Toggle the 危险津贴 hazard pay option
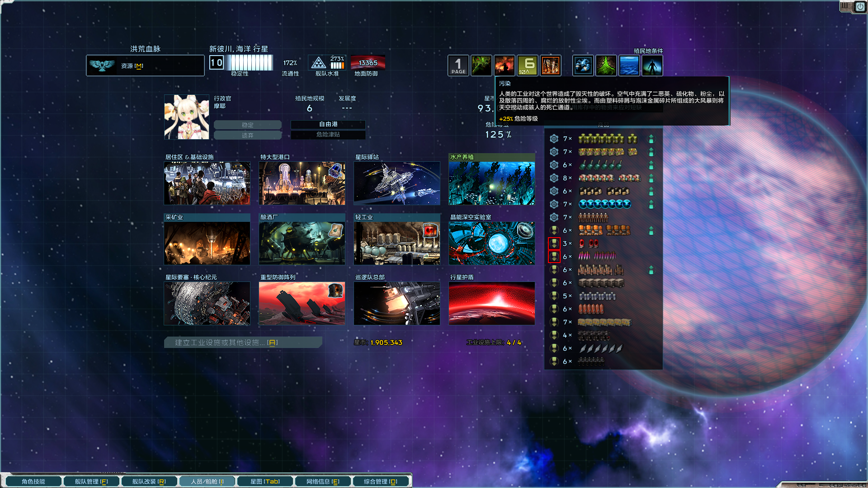The image size is (868, 488). [328, 135]
